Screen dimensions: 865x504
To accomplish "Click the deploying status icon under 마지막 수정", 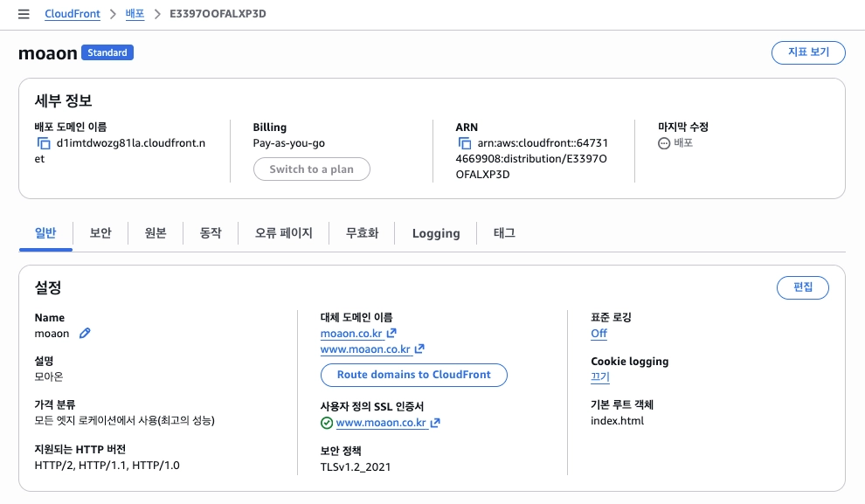I will (664, 143).
